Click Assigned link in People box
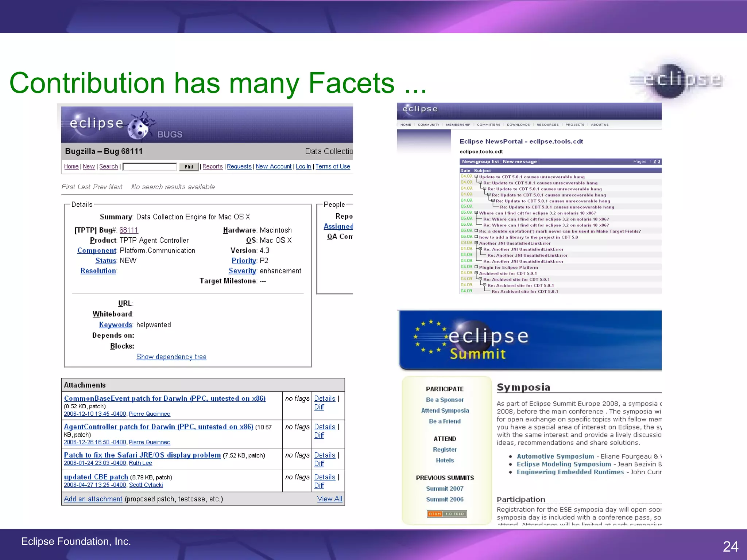 pos(338,226)
